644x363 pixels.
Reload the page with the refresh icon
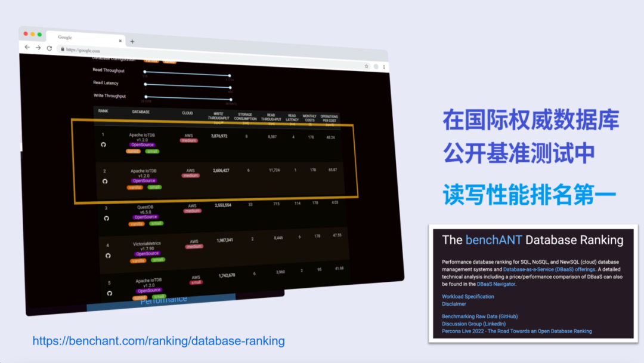click(x=49, y=48)
